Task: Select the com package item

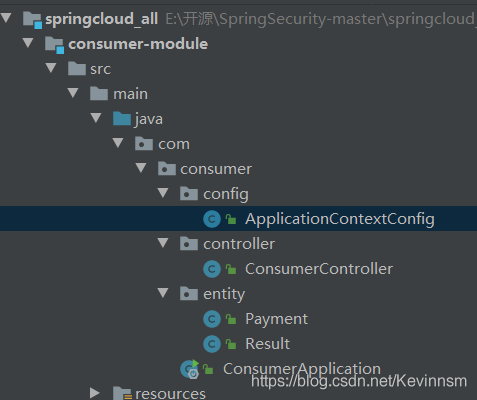Action: click(174, 144)
